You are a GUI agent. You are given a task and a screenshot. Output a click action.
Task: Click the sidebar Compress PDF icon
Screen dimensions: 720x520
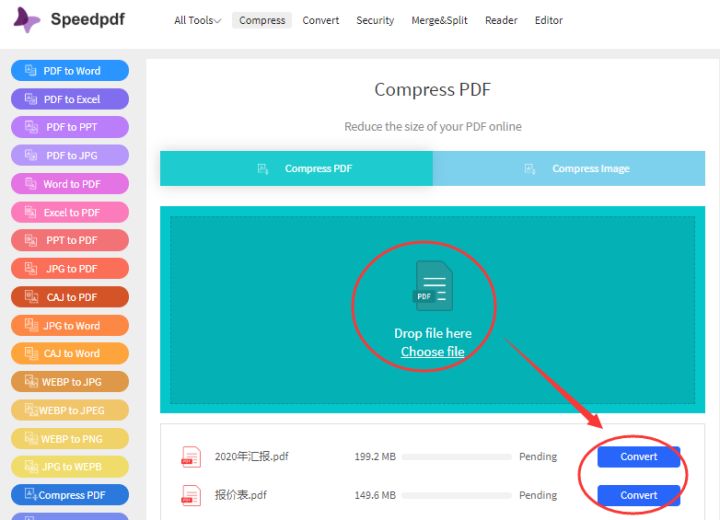click(31, 494)
